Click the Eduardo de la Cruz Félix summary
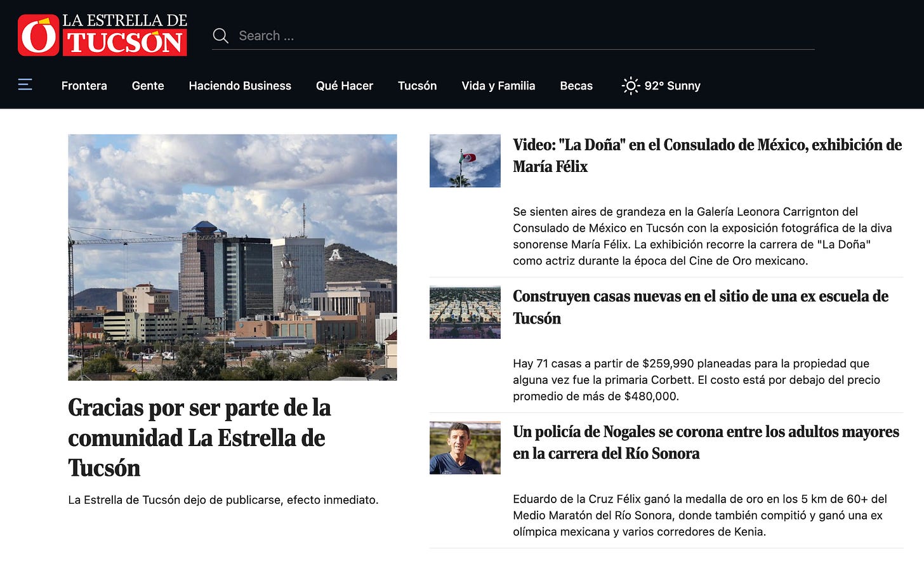The width and height of the screenshot is (924, 564). (700, 515)
